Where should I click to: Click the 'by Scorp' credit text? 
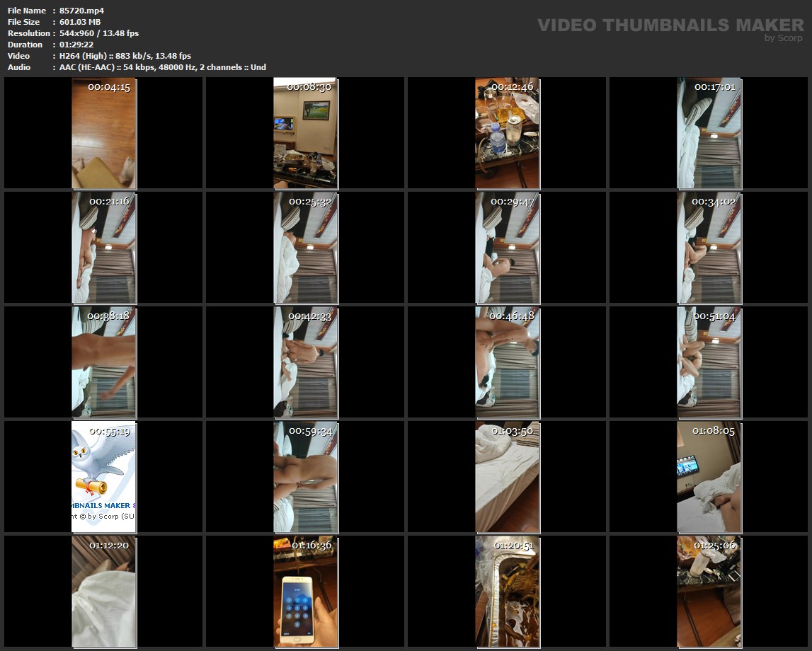click(x=784, y=38)
